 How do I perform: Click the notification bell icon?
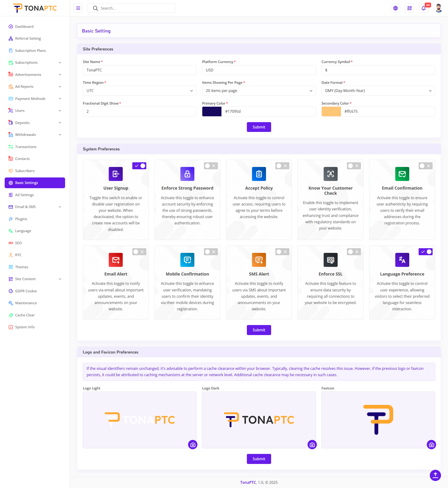(x=423, y=8)
